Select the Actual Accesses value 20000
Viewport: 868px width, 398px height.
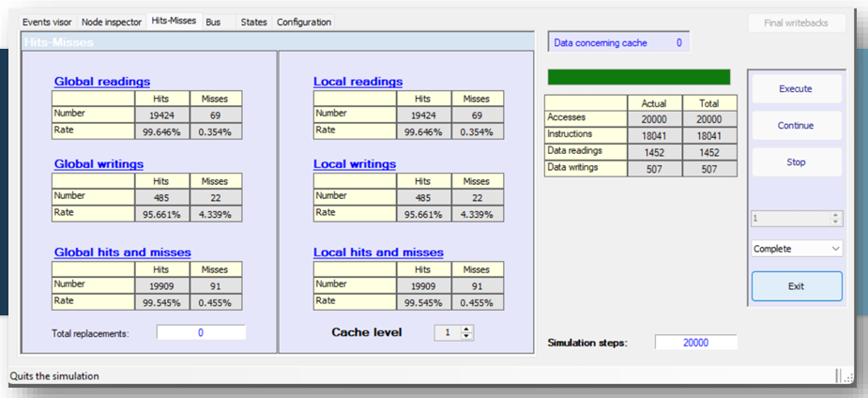654,119
